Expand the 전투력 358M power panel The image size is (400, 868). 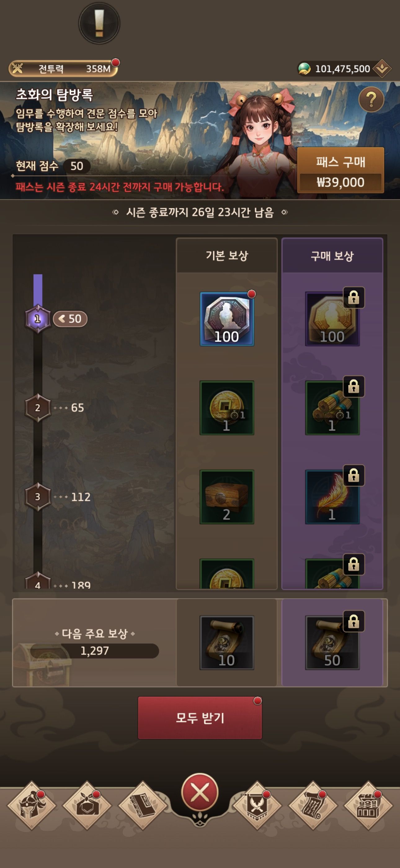tap(63, 69)
